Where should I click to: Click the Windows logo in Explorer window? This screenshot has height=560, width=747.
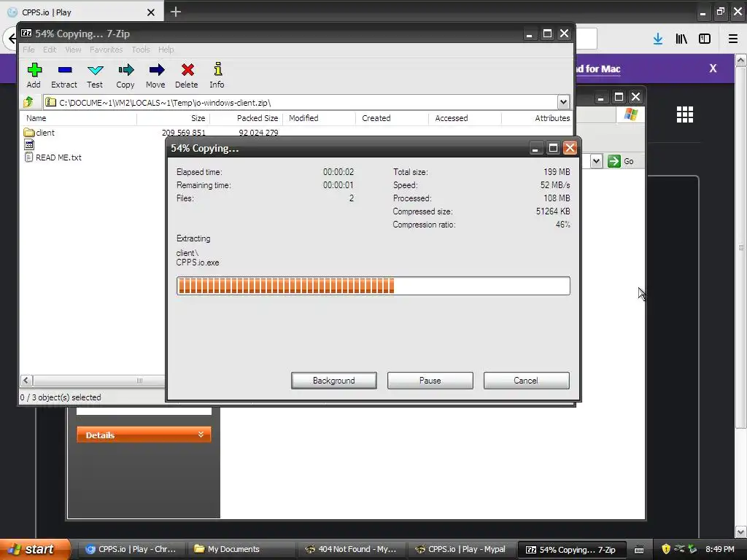pyautogui.click(x=631, y=114)
